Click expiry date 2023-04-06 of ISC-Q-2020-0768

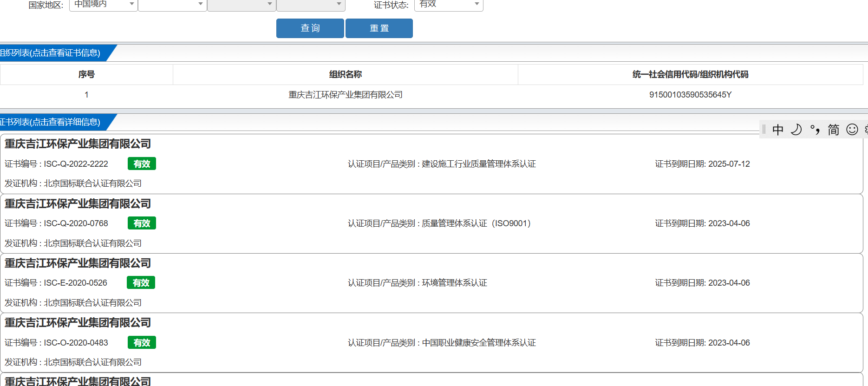(x=729, y=223)
